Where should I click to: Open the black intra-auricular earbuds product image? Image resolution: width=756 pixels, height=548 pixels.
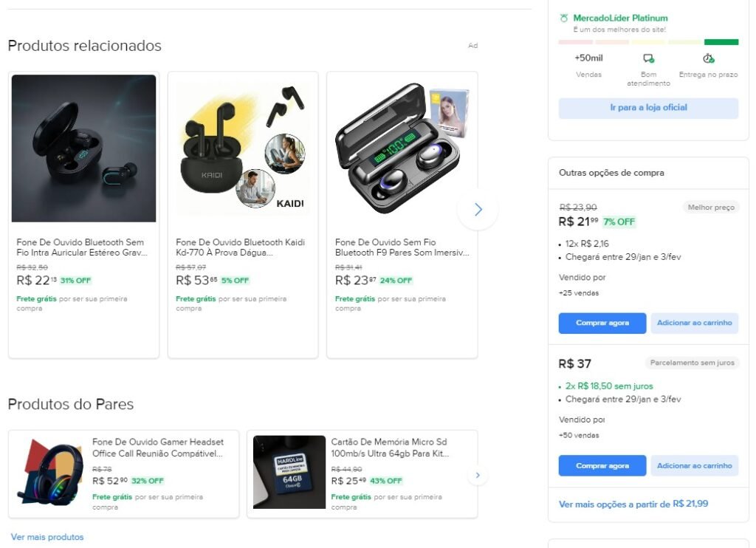(x=83, y=148)
